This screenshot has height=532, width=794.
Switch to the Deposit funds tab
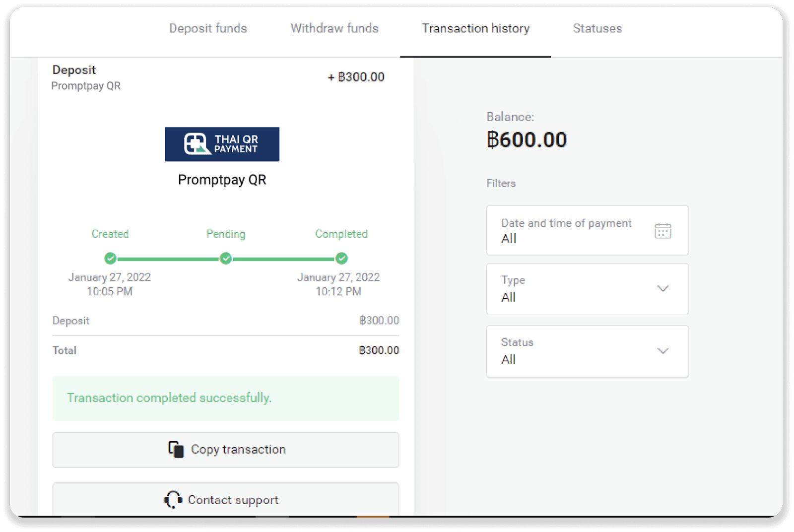(208, 28)
